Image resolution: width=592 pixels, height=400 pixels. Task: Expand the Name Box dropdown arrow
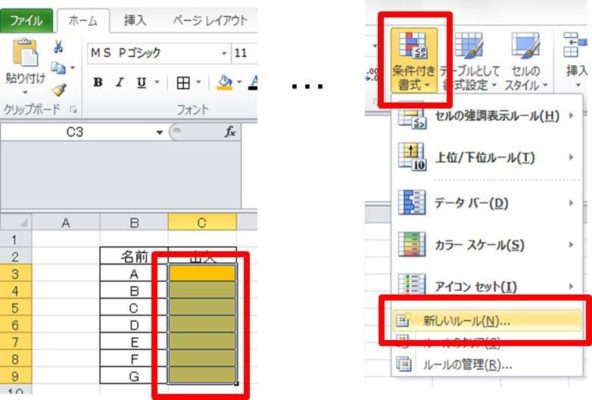159,132
